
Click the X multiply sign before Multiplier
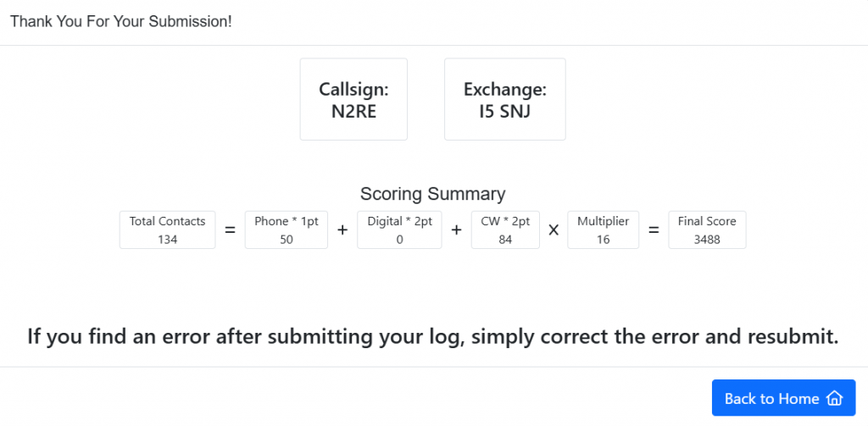click(x=554, y=230)
